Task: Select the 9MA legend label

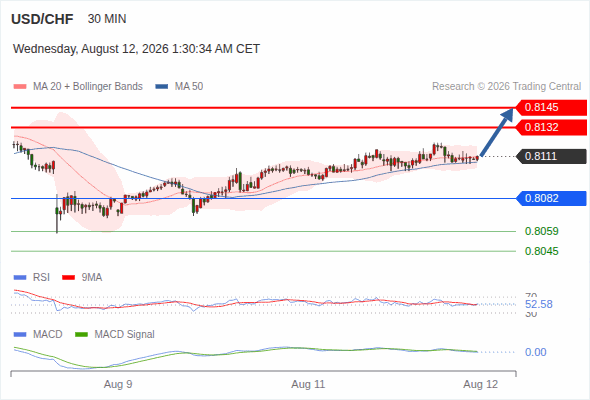Action: point(92,278)
